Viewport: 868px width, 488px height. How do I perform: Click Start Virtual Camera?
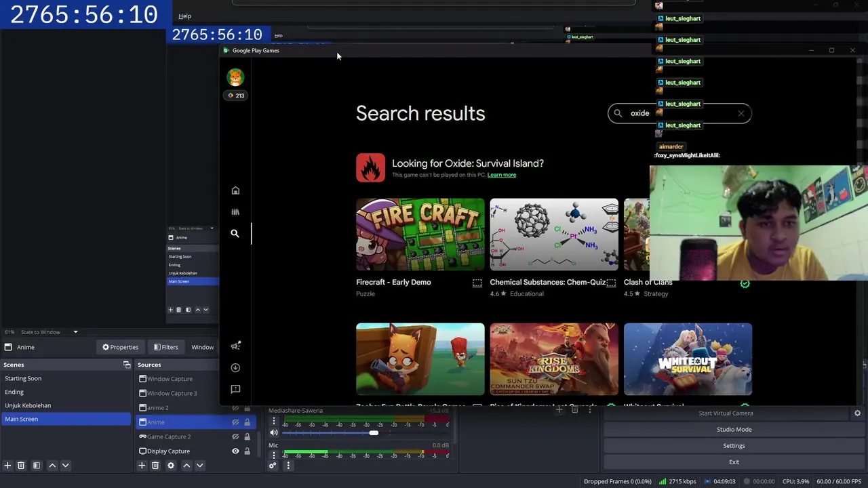click(x=726, y=413)
